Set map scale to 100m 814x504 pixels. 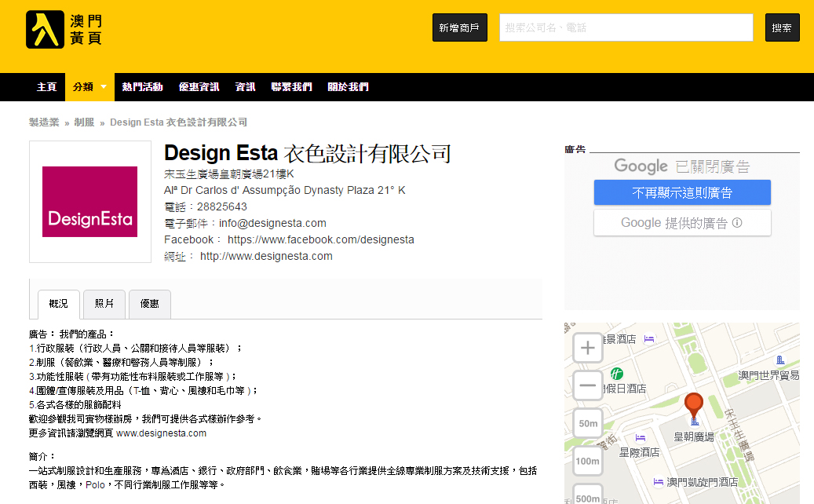(x=588, y=461)
